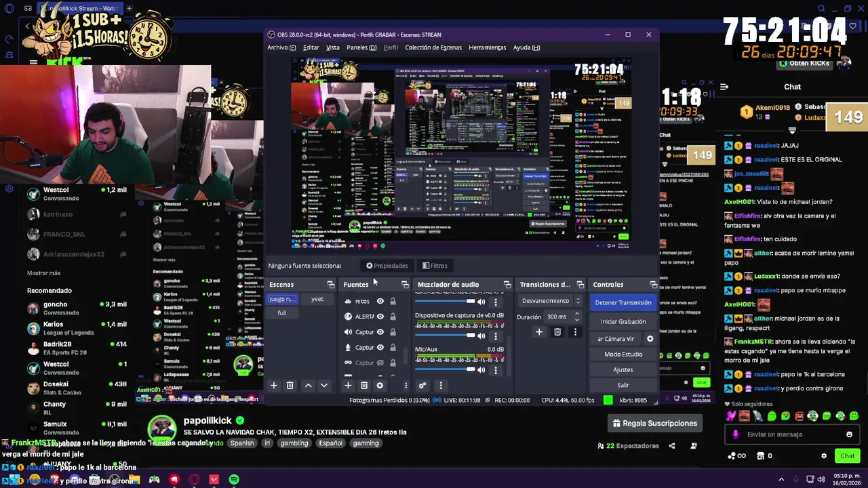
Task: Add a new source in Fuentes panel
Action: 348,386
